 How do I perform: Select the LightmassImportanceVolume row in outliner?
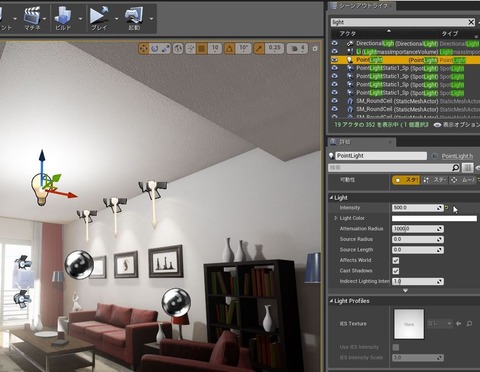click(x=405, y=52)
